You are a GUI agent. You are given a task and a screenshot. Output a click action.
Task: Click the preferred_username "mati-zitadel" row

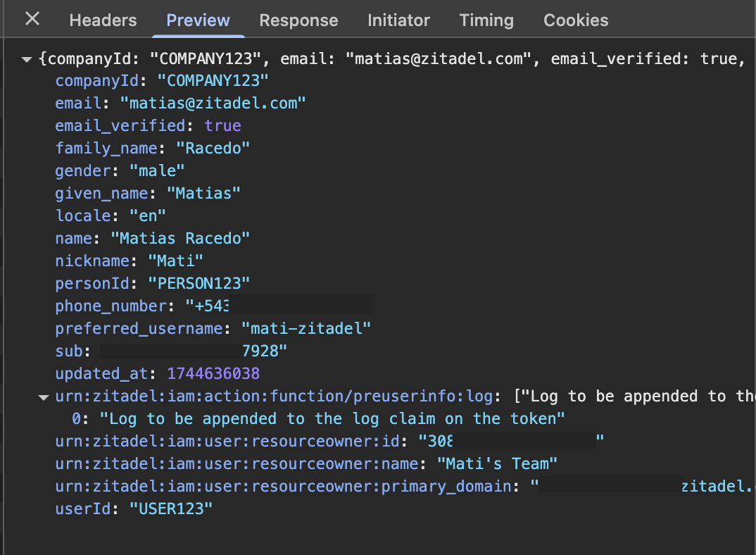click(213, 328)
